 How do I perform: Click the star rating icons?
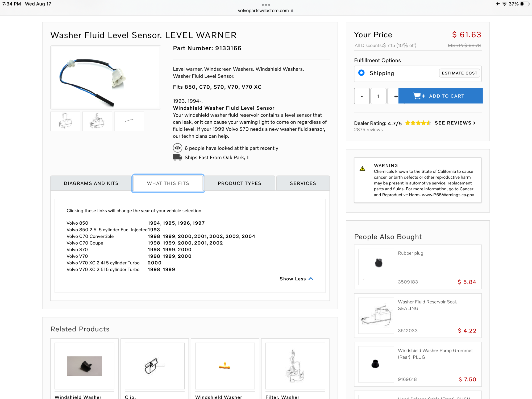tap(418, 123)
